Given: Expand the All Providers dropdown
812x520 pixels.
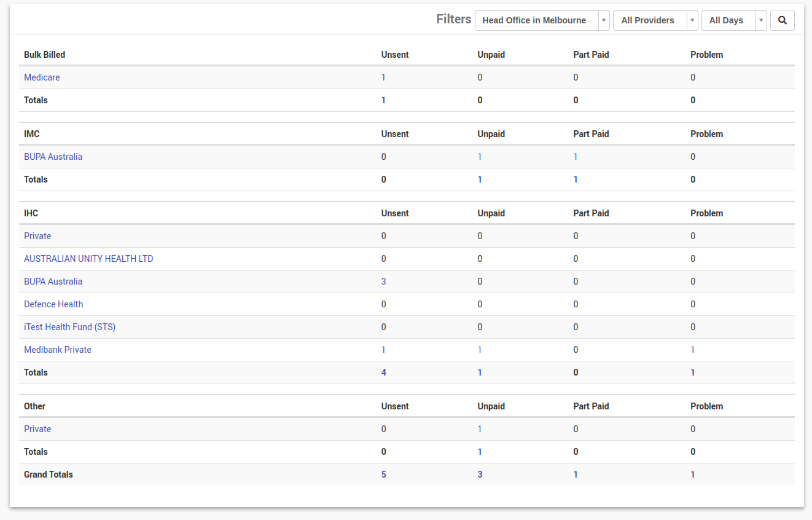Looking at the screenshot, I should pyautogui.click(x=655, y=20).
